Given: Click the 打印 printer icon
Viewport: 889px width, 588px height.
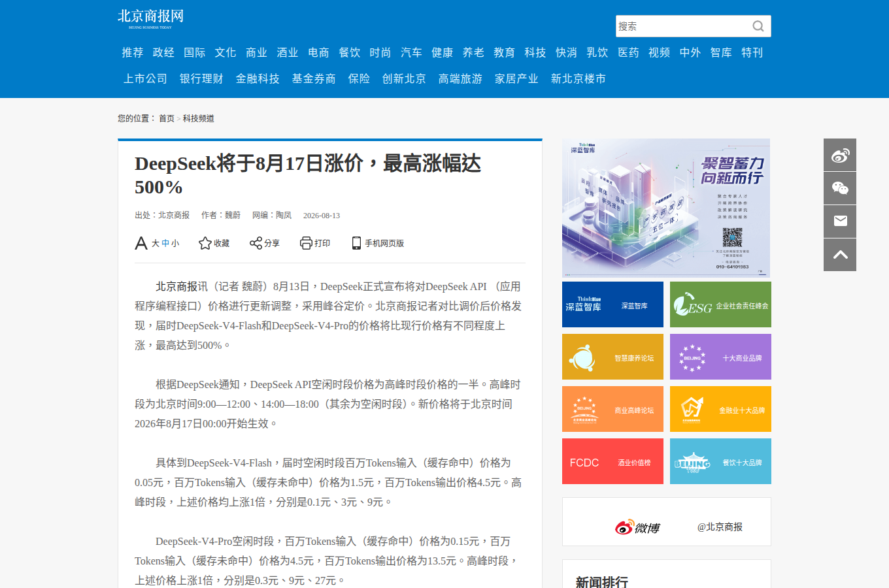Looking at the screenshot, I should tap(306, 243).
